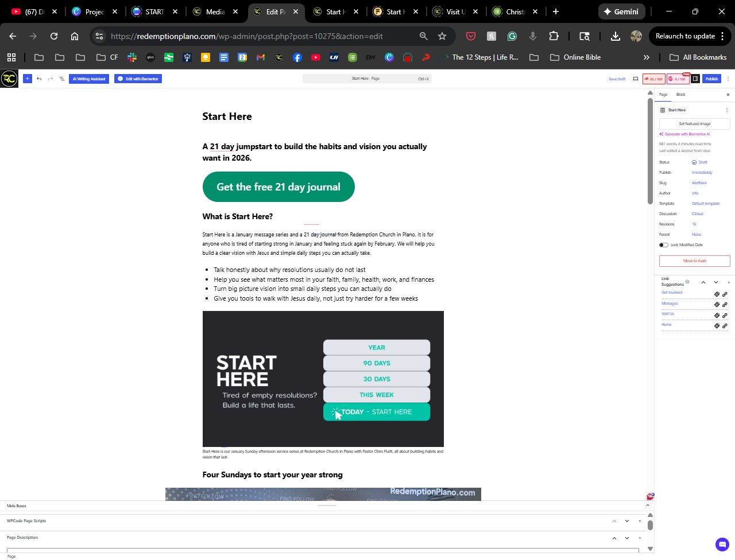
Task: Toggle the Lock Modified Date switch
Action: (664, 245)
